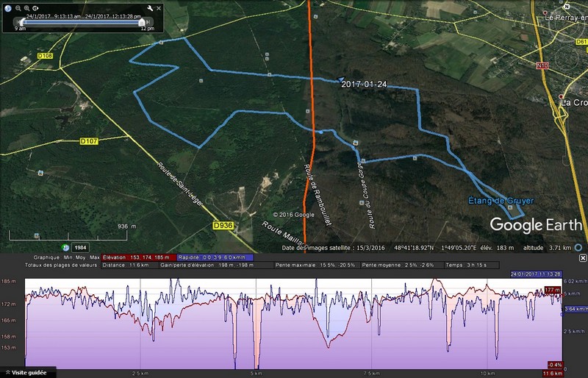Click the N10 road shield
The height and width of the screenshot is (378, 588).
point(542,65)
